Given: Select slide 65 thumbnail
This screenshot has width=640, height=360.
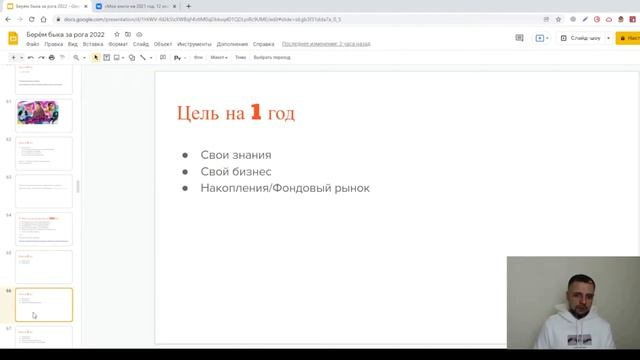Looking at the screenshot, I should click(x=44, y=267).
